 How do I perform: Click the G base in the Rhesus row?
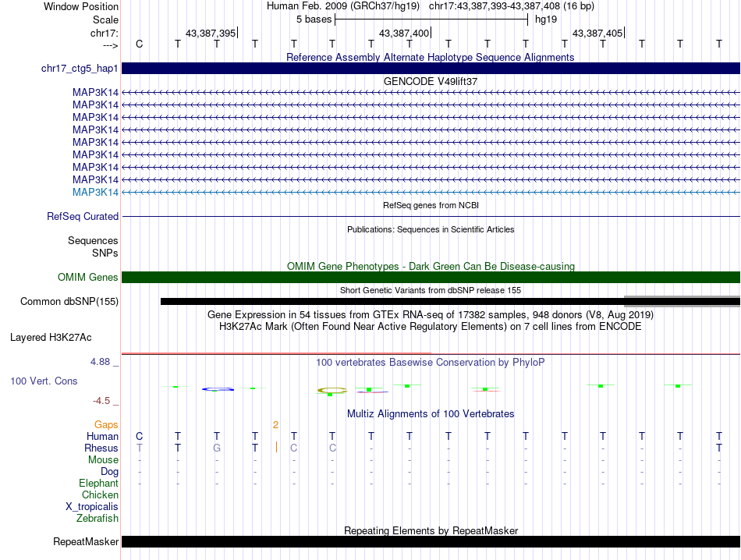(216, 448)
